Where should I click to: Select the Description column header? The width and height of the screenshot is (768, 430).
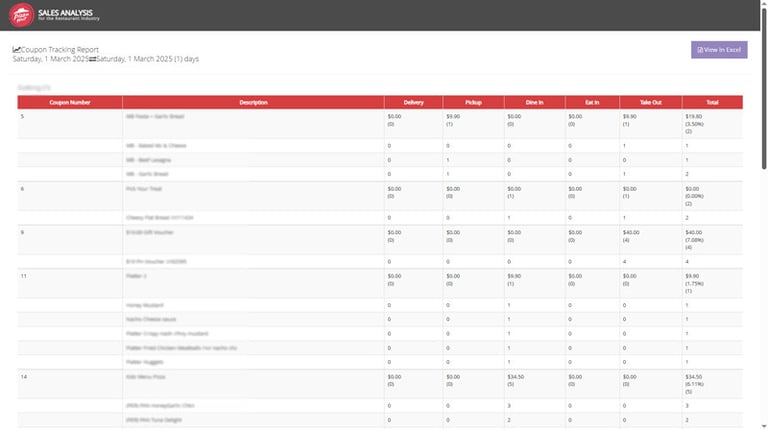click(253, 102)
